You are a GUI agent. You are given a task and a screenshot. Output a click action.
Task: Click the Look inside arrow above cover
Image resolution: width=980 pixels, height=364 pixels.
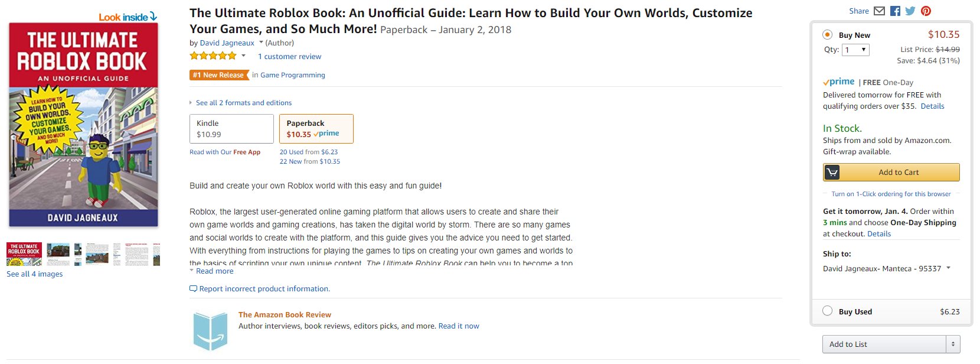click(153, 17)
